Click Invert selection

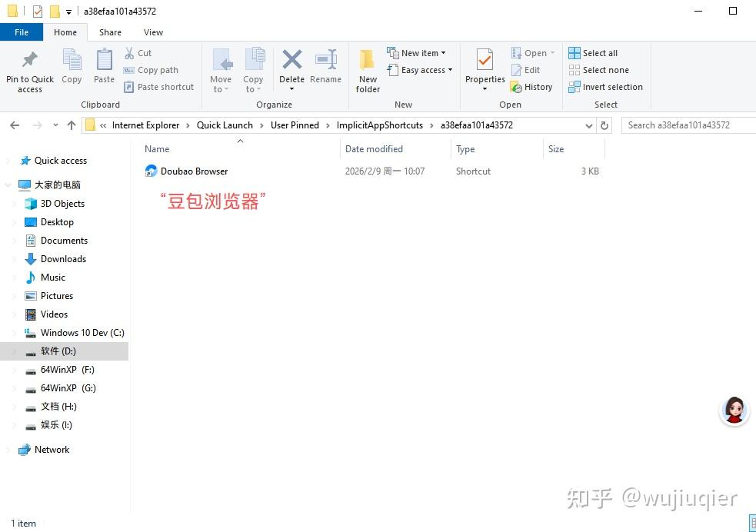(605, 87)
